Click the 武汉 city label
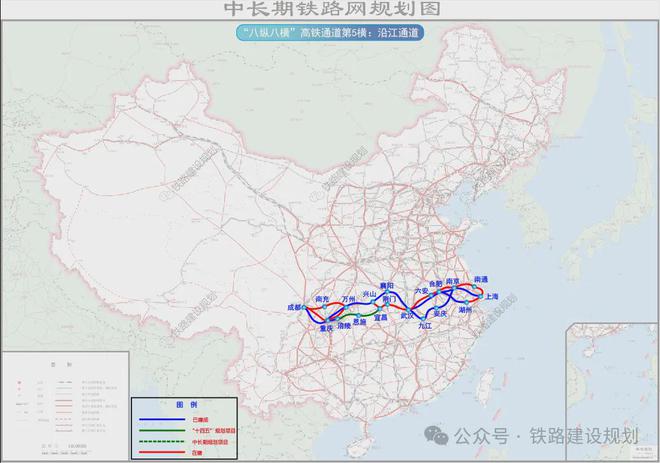Viewport: 660px width, 463px height. point(407,316)
